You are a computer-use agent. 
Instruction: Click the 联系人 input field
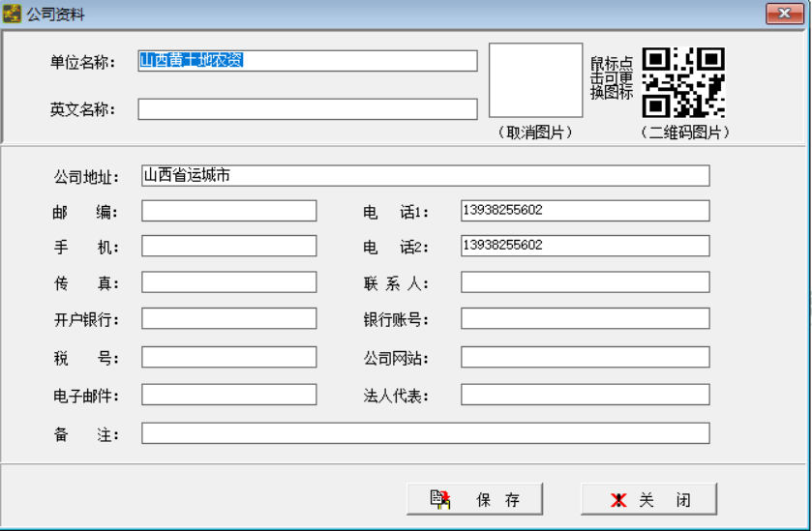pos(586,282)
